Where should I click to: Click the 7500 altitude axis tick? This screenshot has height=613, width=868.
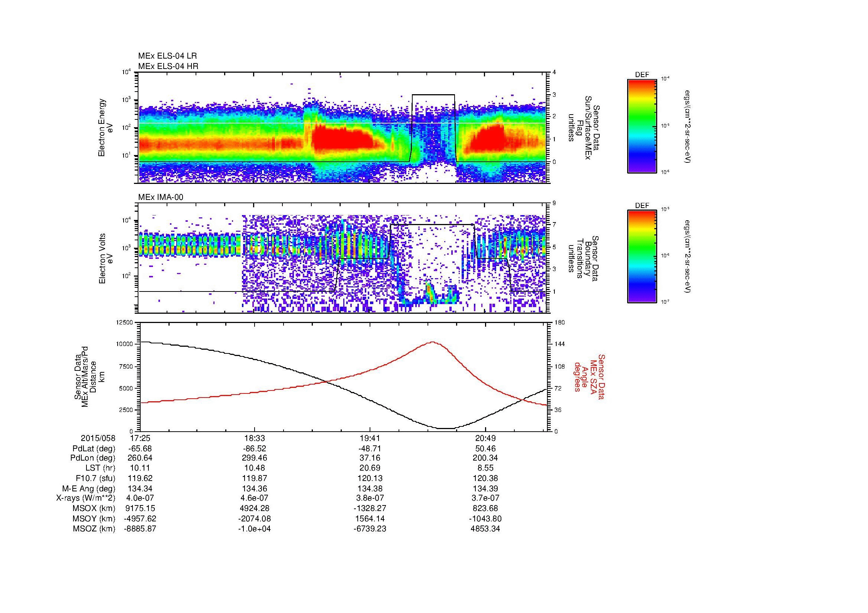pos(126,366)
